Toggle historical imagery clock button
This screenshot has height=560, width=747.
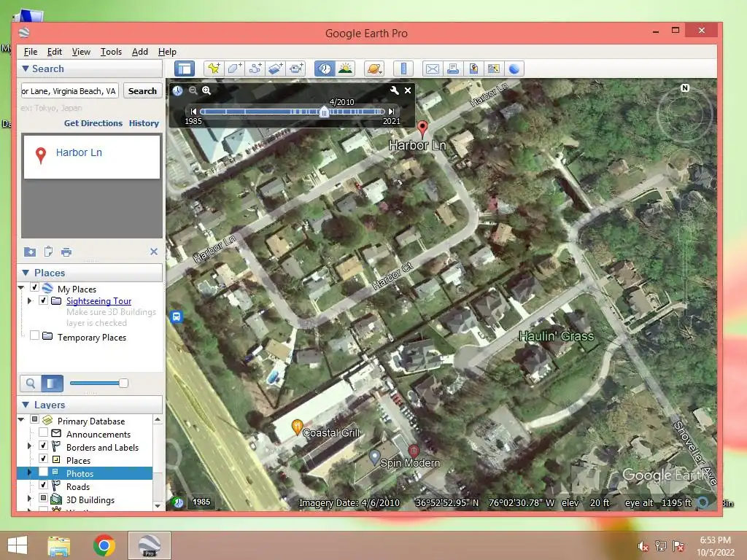[x=325, y=69]
